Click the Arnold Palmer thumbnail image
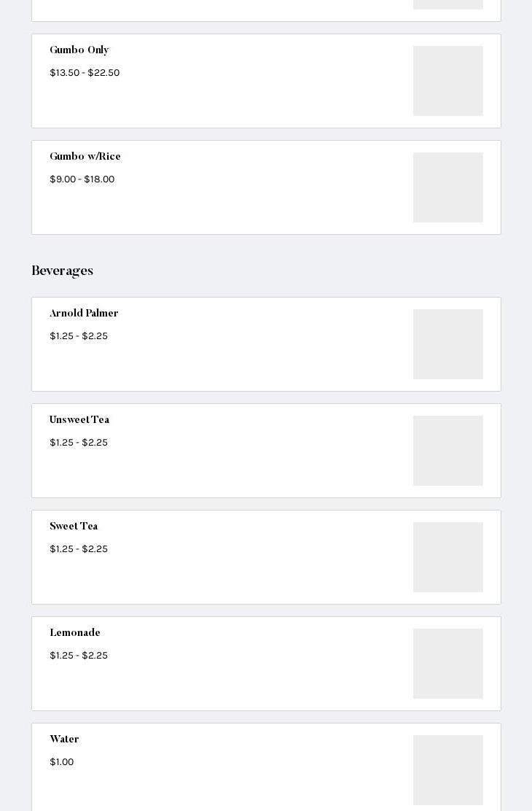Screen dimensions: 532x811 click(447, 344)
